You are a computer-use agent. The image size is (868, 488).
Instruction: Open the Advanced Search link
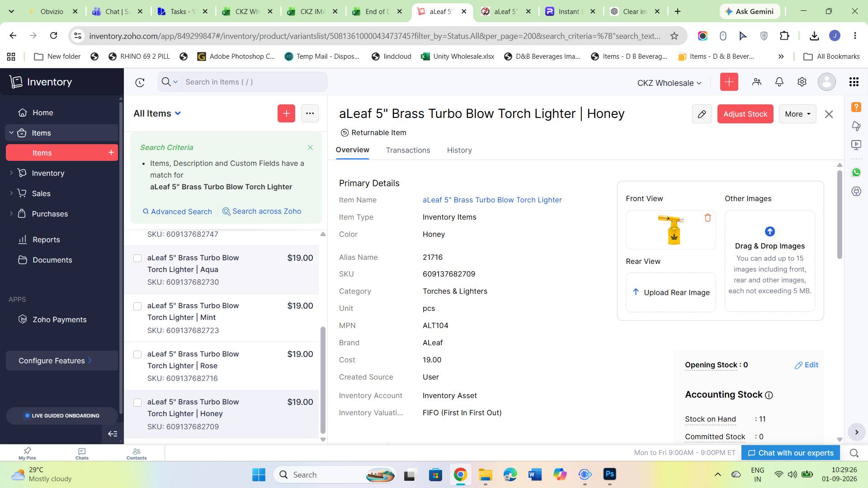point(177,211)
